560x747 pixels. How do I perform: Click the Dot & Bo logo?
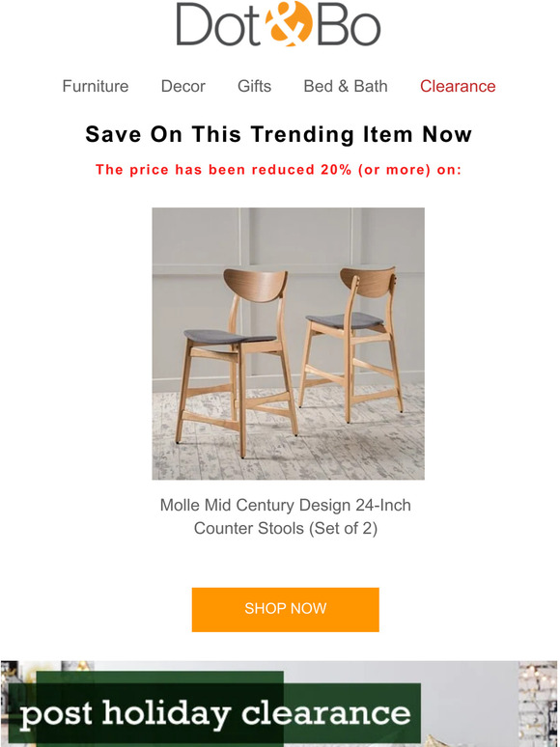tap(279, 24)
